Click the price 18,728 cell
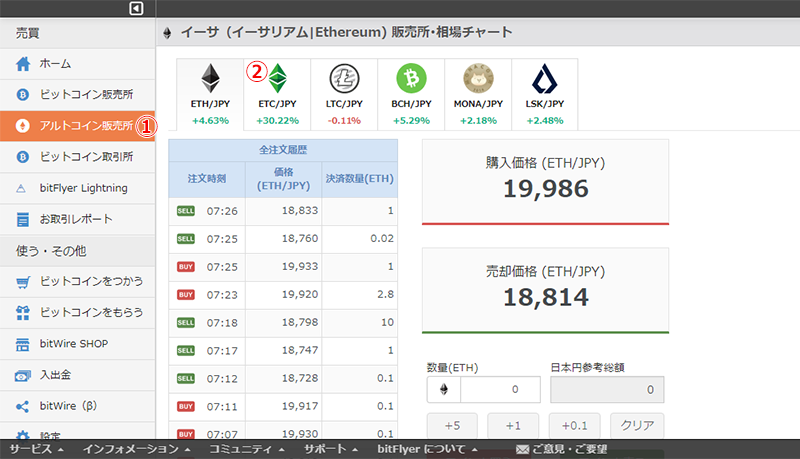This screenshot has width=800, height=459. click(x=284, y=378)
